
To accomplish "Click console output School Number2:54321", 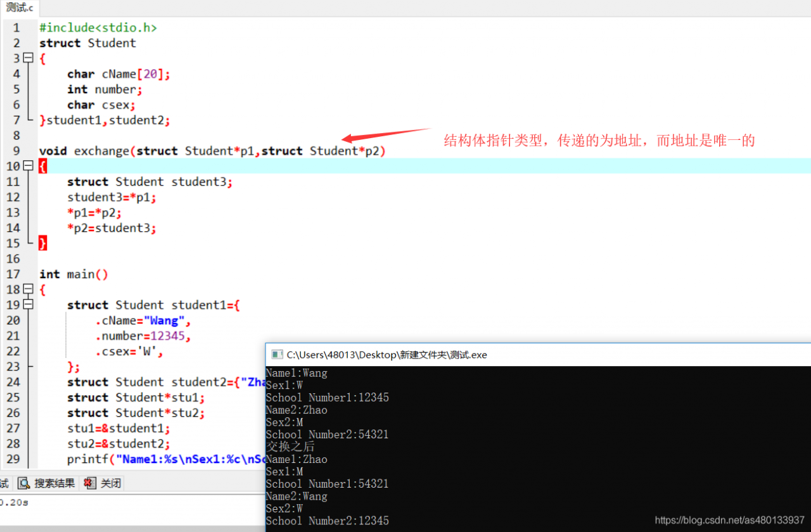I will (328, 434).
